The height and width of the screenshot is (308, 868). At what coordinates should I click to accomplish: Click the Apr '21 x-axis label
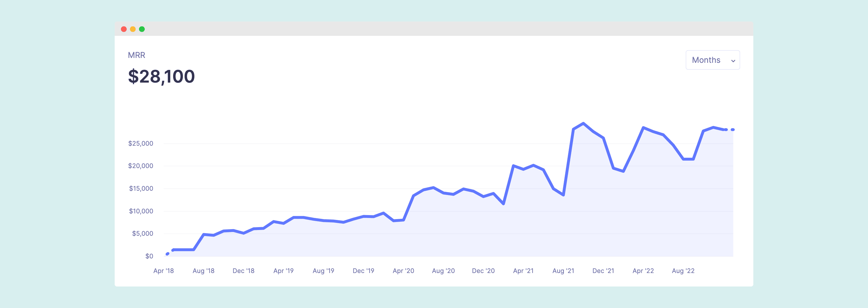pyautogui.click(x=523, y=271)
